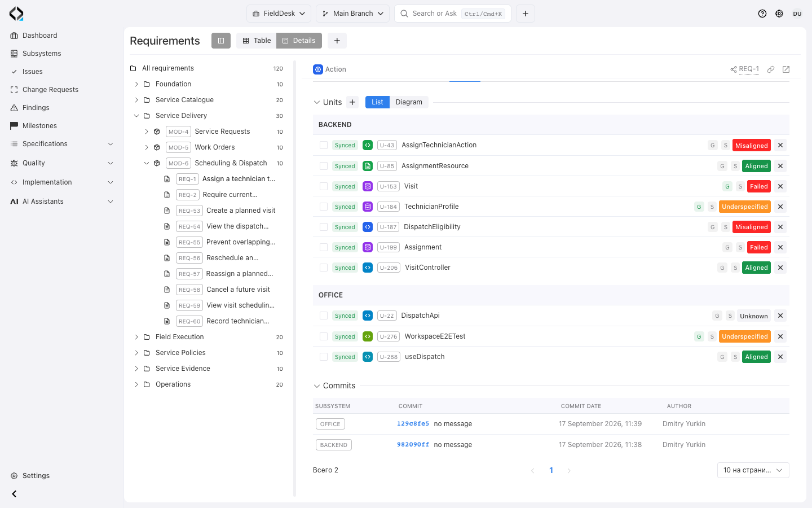Collapse the sidebar with the back arrow
The width and height of the screenshot is (812, 508).
point(14,494)
